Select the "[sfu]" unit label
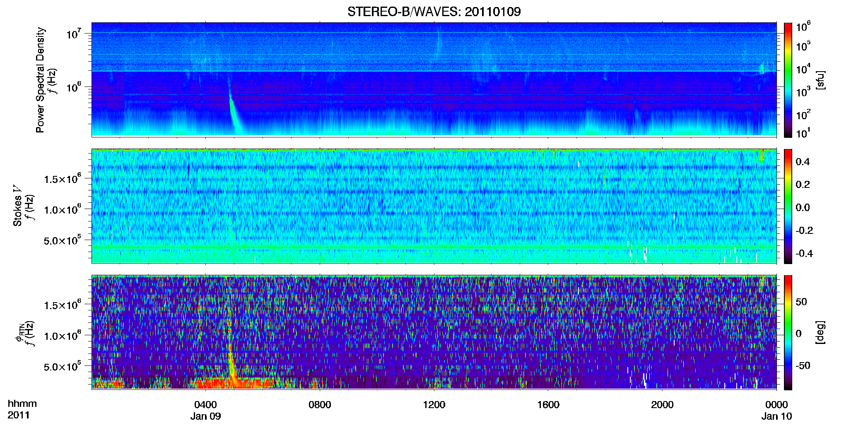Viewport: 868px width, 447px height. pyautogui.click(x=820, y=80)
